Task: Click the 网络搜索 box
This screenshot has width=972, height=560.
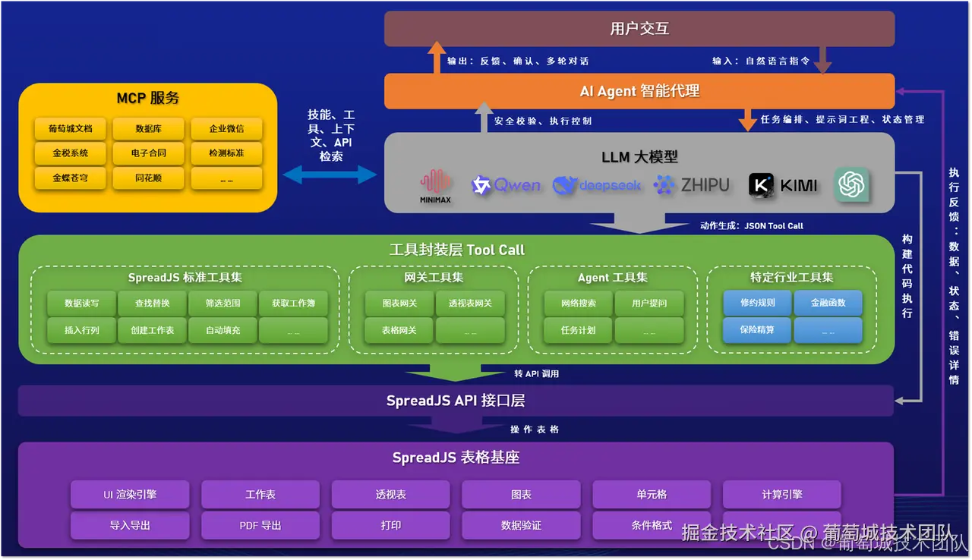Action: pos(579,303)
